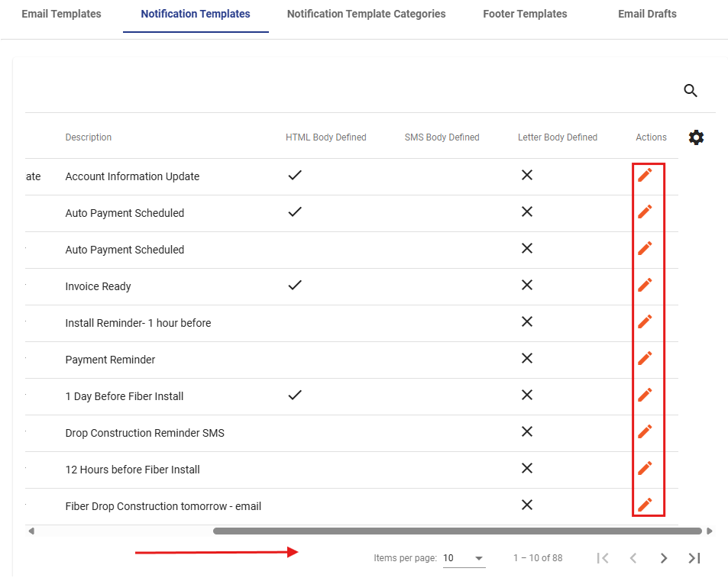Sort by HTML Body Defined column header

(x=326, y=137)
